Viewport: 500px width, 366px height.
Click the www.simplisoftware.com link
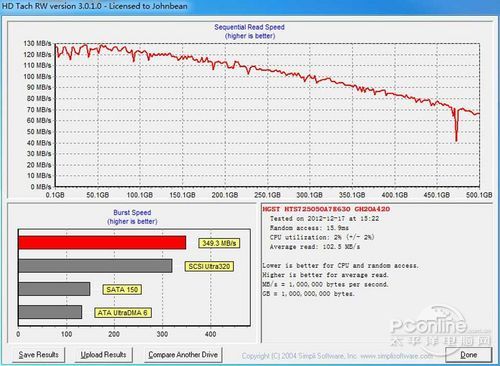tap(397, 356)
